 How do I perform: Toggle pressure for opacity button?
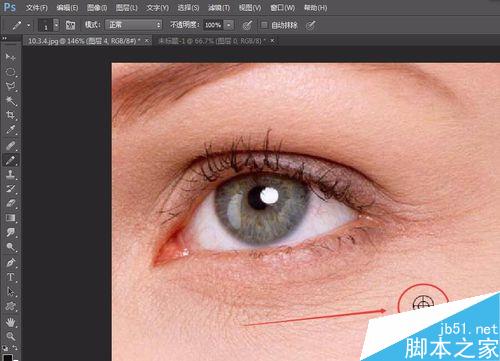(x=247, y=25)
